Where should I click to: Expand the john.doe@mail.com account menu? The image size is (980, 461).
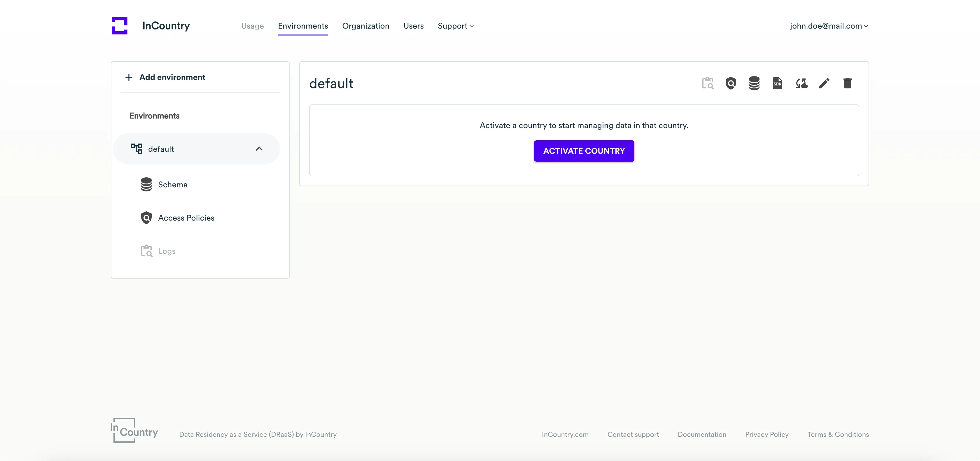tap(829, 26)
